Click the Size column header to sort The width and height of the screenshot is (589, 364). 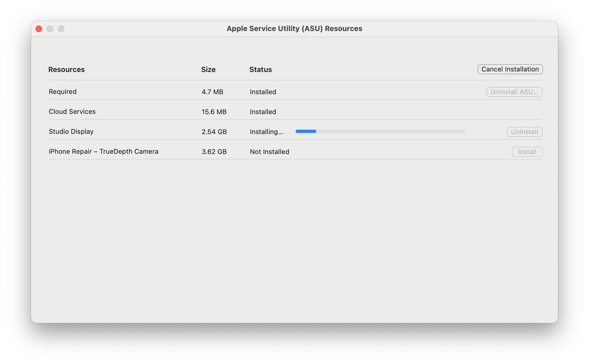tap(208, 69)
